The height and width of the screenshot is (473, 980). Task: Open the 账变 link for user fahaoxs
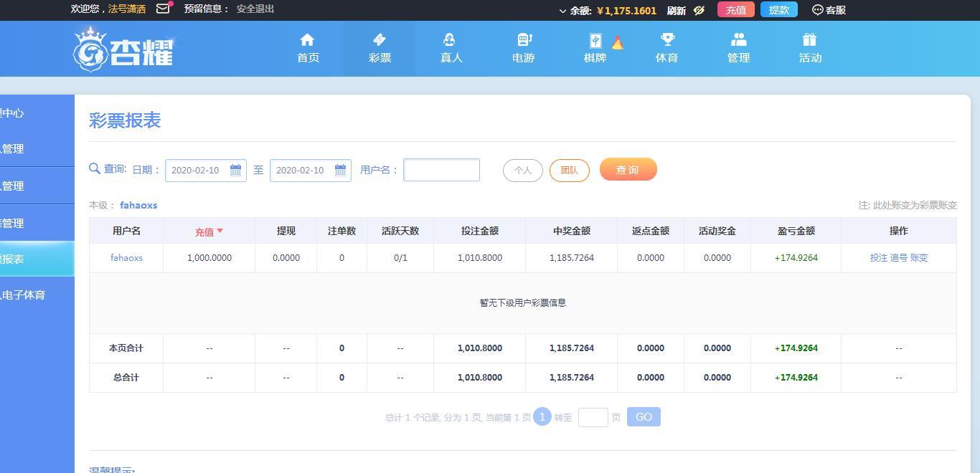tap(918, 257)
